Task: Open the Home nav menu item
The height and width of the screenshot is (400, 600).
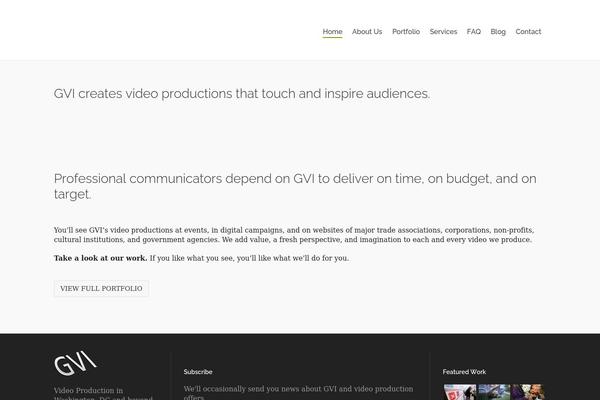Action: click(x=332, y=32)
